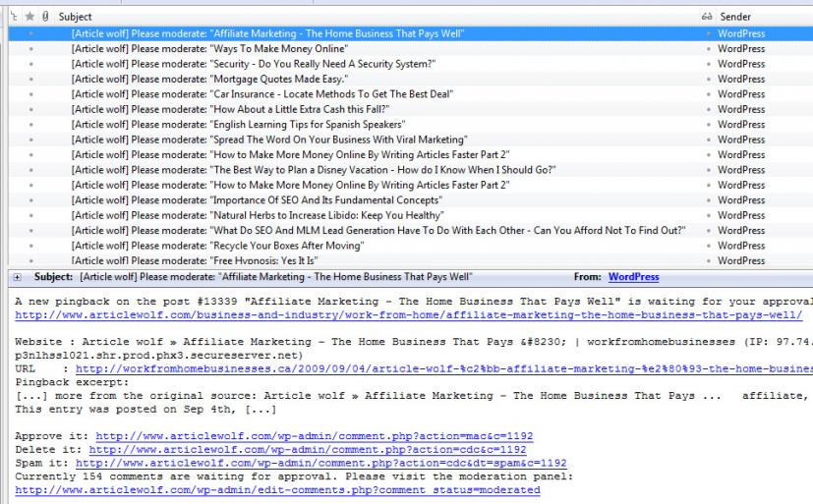Open the articlewolf.com post URL link
The image size is (813, 504).
point(403,315)
